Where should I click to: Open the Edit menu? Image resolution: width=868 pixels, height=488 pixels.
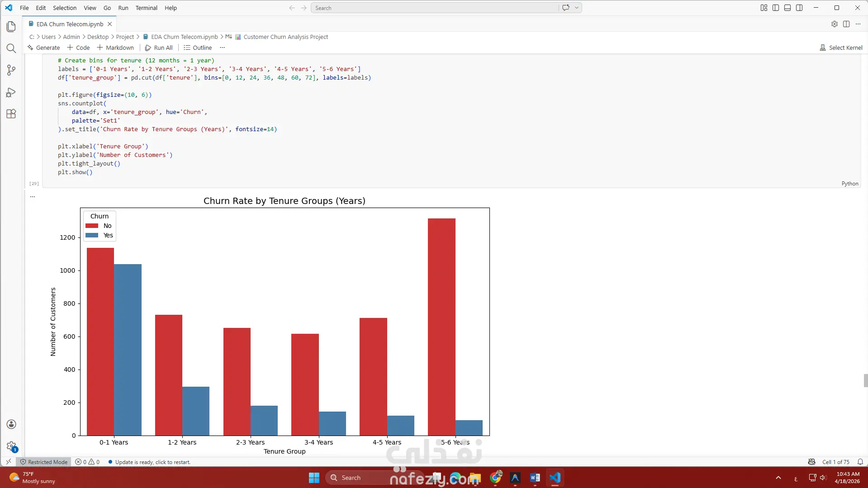tap(41, 8)
